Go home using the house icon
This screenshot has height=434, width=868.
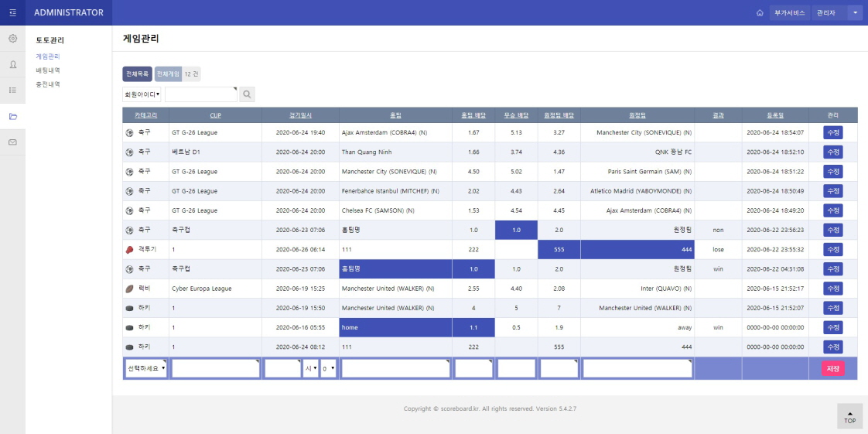[760, 13]
